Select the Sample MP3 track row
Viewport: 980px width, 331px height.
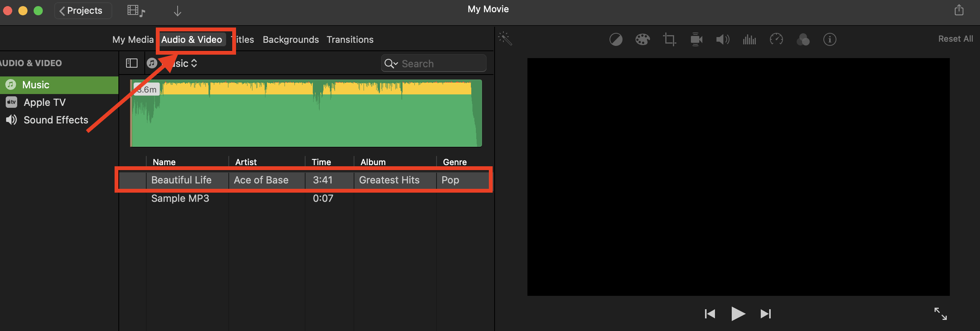coord(180,198)
